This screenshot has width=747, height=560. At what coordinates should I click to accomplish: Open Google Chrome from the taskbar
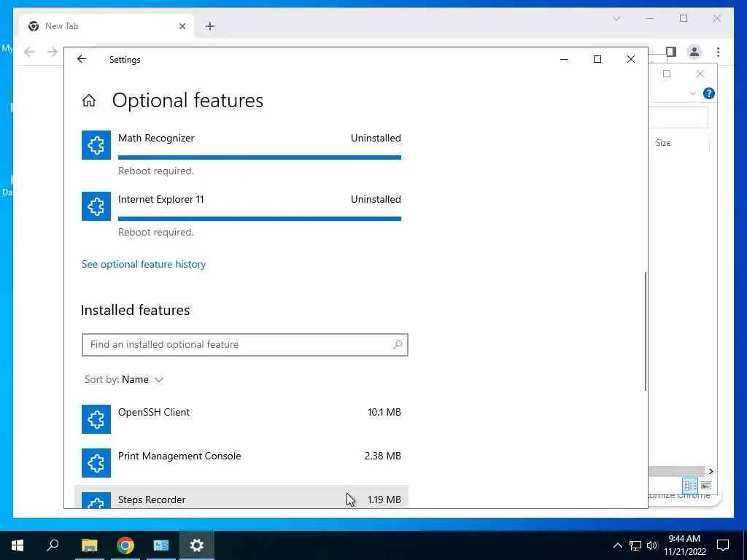(125, 545)
